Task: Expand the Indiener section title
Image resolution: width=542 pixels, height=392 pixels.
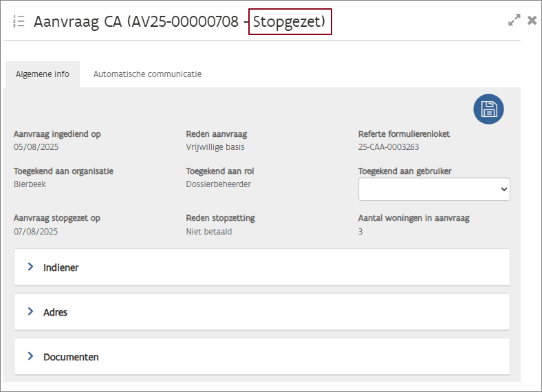Action: pos(61,268)
